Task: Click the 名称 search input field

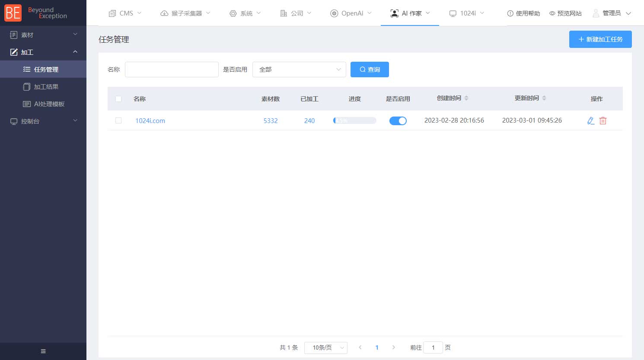Action: (x=172, y=69)
